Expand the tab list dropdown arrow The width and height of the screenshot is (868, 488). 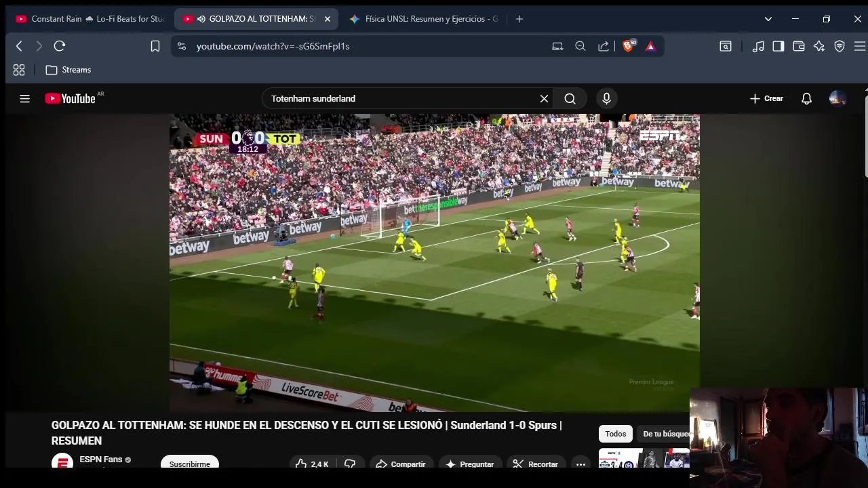pos(768,19)
